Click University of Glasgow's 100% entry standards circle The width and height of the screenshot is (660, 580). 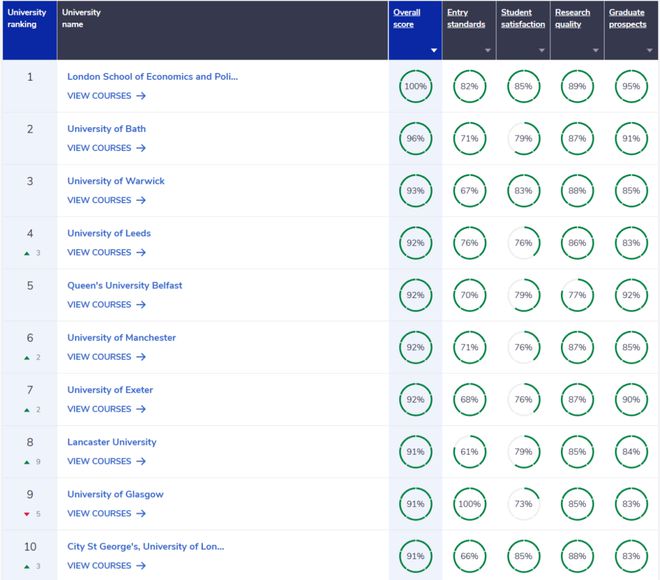tap(469, 504)
